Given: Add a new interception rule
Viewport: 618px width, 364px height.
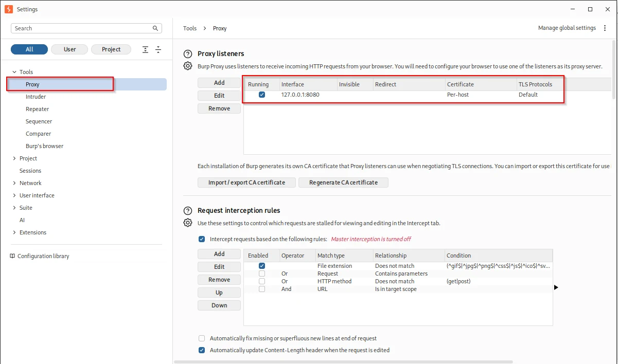Looking at the screenshot, I should click(x=219, y=254).
